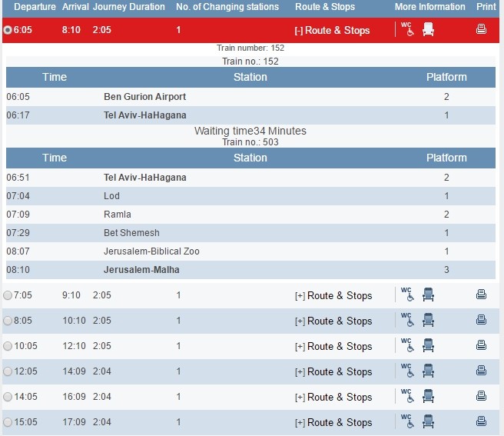Print the 6:05 departure journey details

point(481,30)
